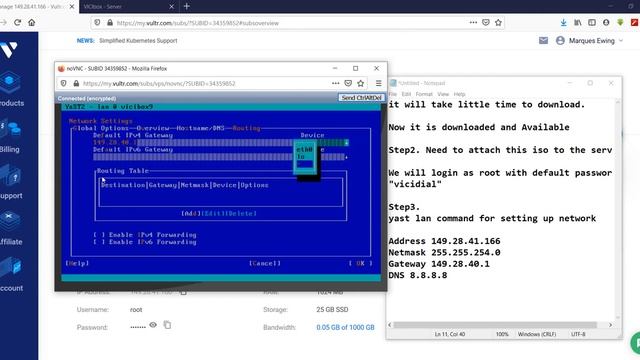Viewport: 640px width, 360px height.
Task: Click the 'Netmask 255.255.254.0' line in Notepad
Action: (444, 253)
